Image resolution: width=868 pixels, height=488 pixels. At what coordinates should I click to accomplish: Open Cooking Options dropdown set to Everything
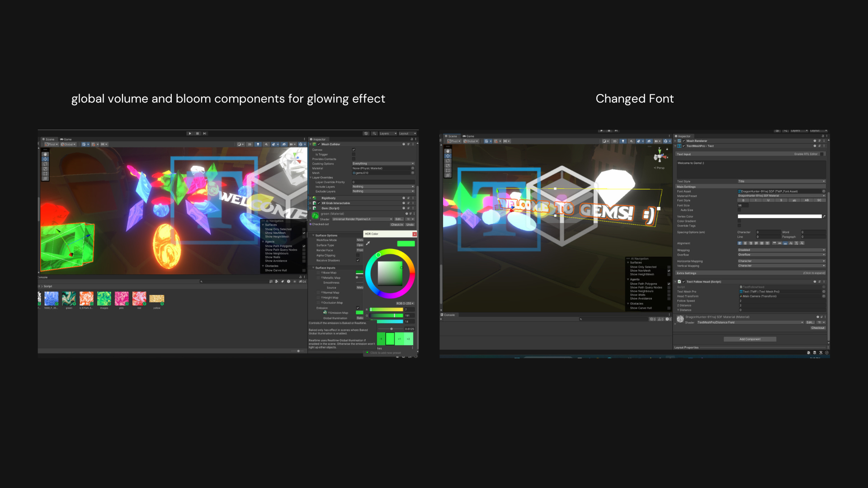click(383, 164)
